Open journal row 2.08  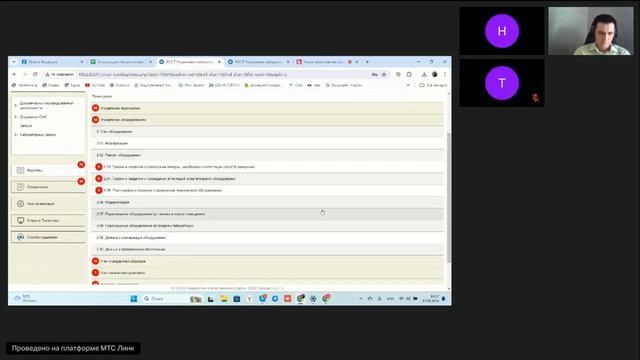click(267, 226)
